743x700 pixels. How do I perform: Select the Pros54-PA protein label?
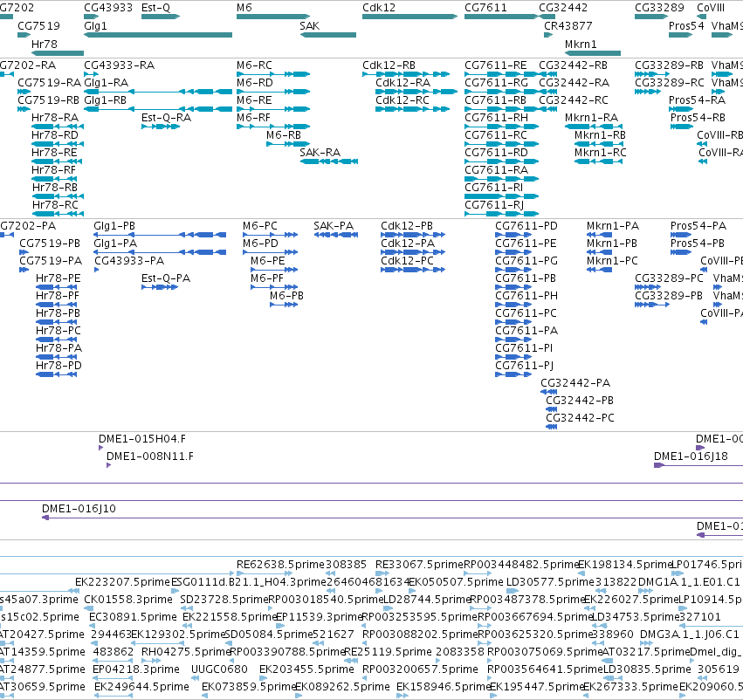click(698, 226)
